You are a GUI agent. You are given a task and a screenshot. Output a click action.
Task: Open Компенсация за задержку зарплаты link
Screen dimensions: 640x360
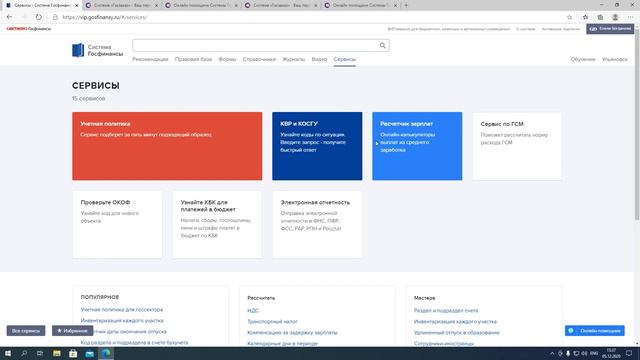(x=292, y=333)
